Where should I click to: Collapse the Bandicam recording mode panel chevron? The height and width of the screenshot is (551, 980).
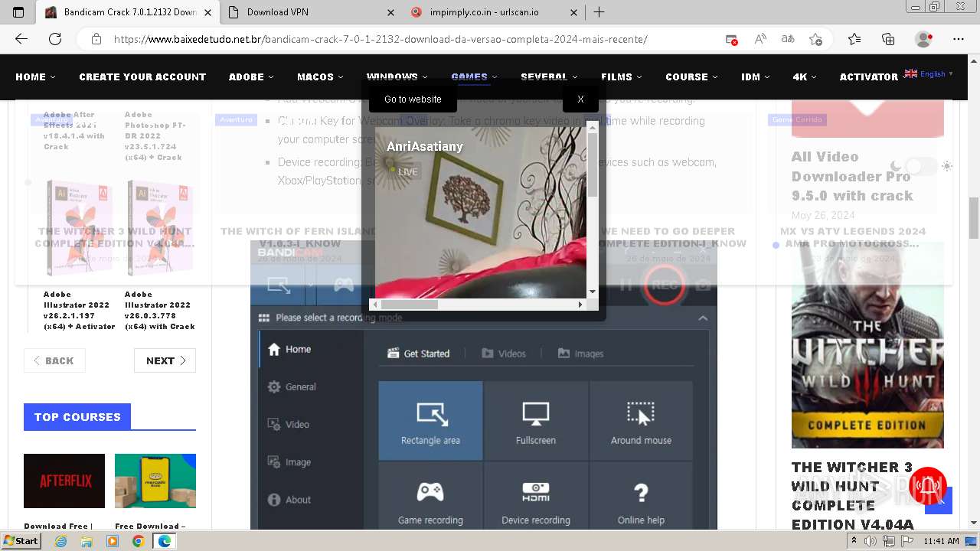[703, 318]
